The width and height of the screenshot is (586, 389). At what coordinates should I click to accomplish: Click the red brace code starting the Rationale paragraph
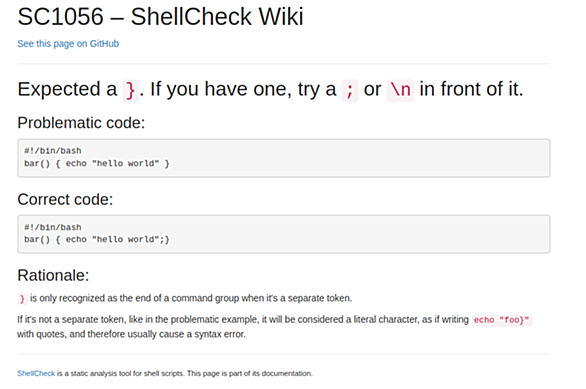click(22, 299)
